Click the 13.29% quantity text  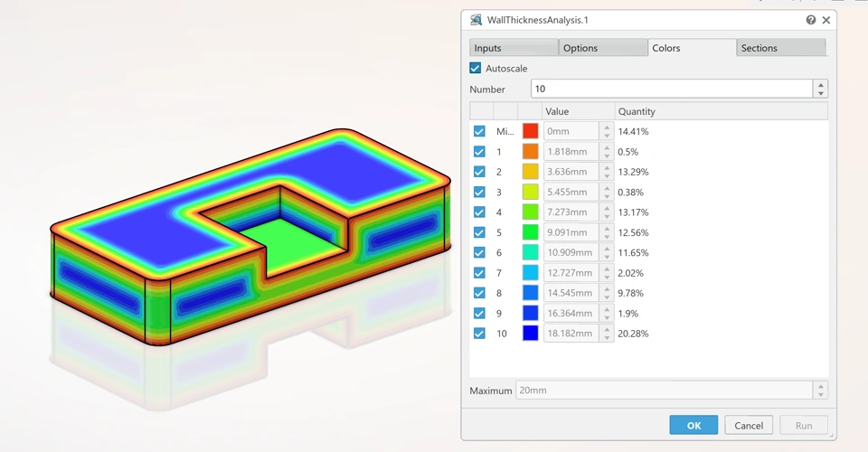(633, 172)
